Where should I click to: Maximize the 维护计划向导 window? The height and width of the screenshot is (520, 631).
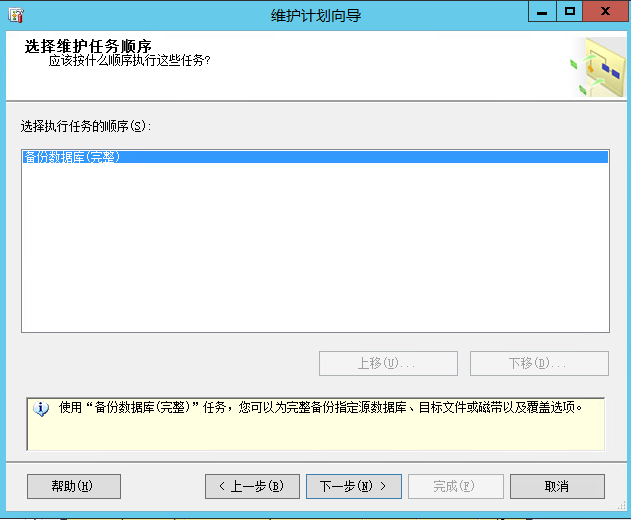(x=569, y=11)
